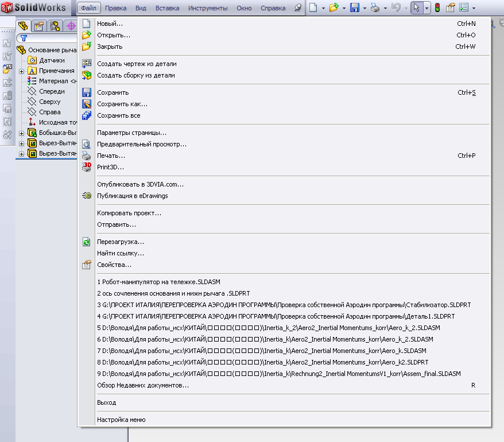The height and width of the screenshot is (442, 504).
Task: Click the Save all icon in menu
Action: click(x=87, y=115)
